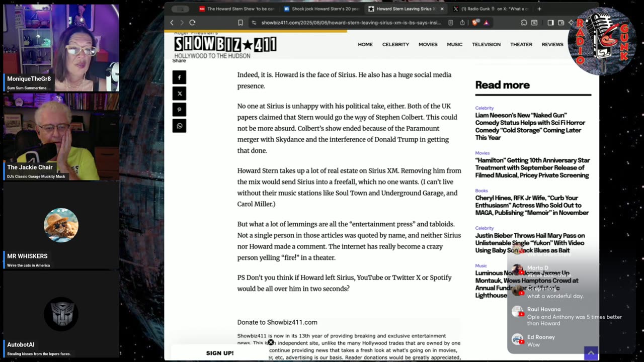Click the Books category label
The image size is (644, 362).
481,191
